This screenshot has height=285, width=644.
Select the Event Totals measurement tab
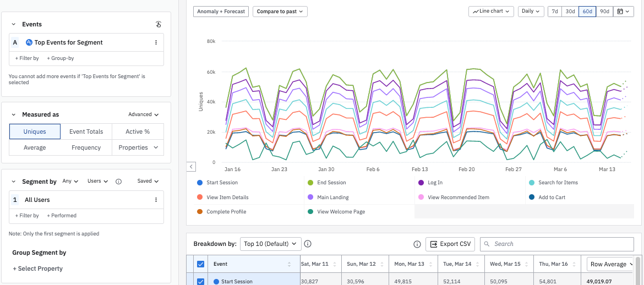pyautogui.click(x=86, y=131)
